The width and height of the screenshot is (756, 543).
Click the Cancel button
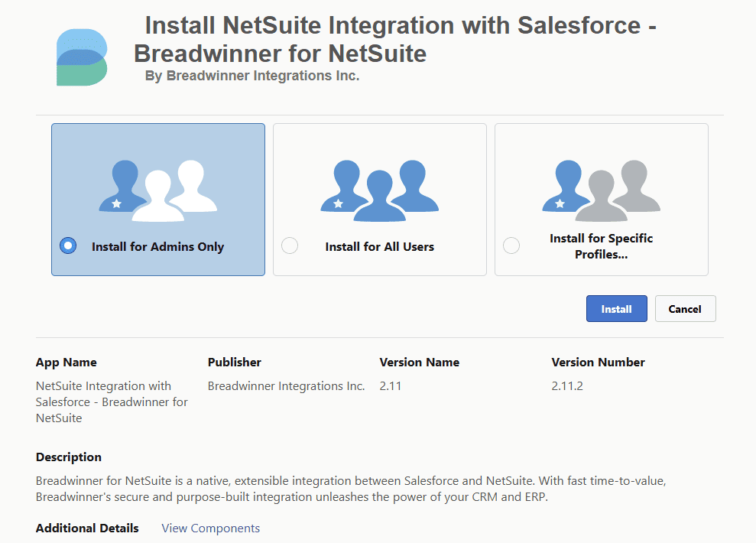tap(685, 309)
